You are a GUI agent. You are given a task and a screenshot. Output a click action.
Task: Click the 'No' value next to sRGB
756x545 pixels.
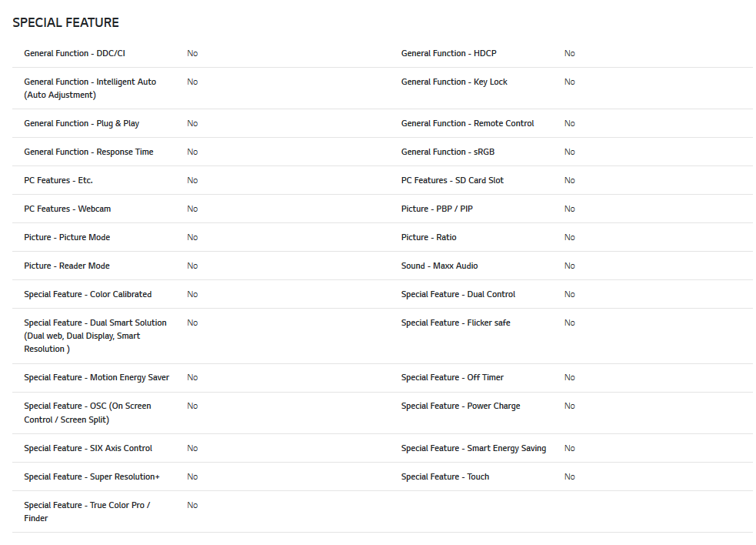click(569, 152)
